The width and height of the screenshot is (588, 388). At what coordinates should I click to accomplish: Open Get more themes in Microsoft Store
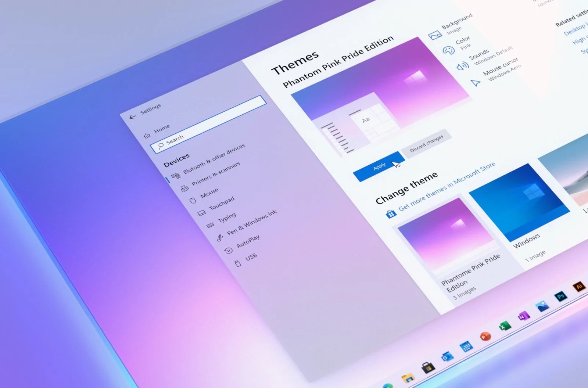(x=447, y=186)
